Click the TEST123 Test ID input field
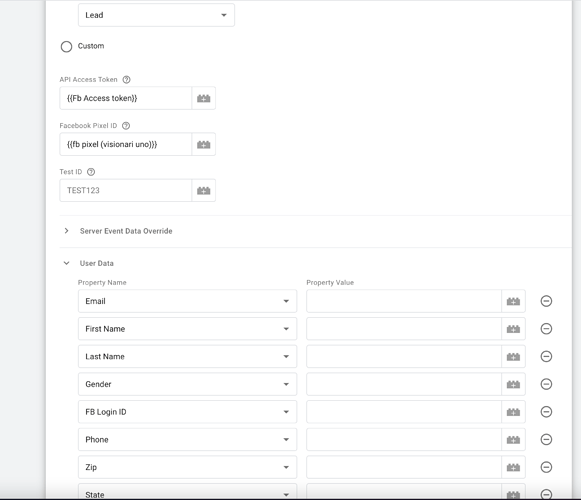The width and height of the screenshot is (581, 500). [x=126, y=191]
